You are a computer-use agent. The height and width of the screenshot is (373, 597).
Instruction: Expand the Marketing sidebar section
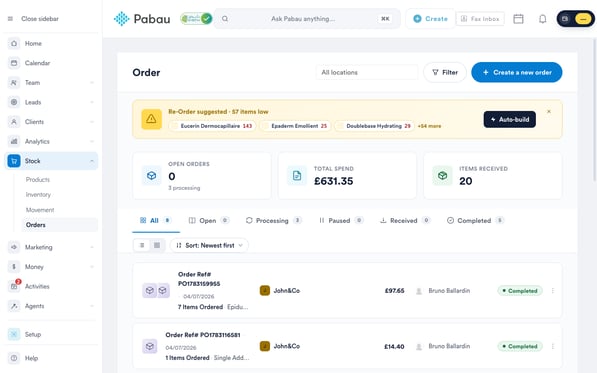coord(92,247)
